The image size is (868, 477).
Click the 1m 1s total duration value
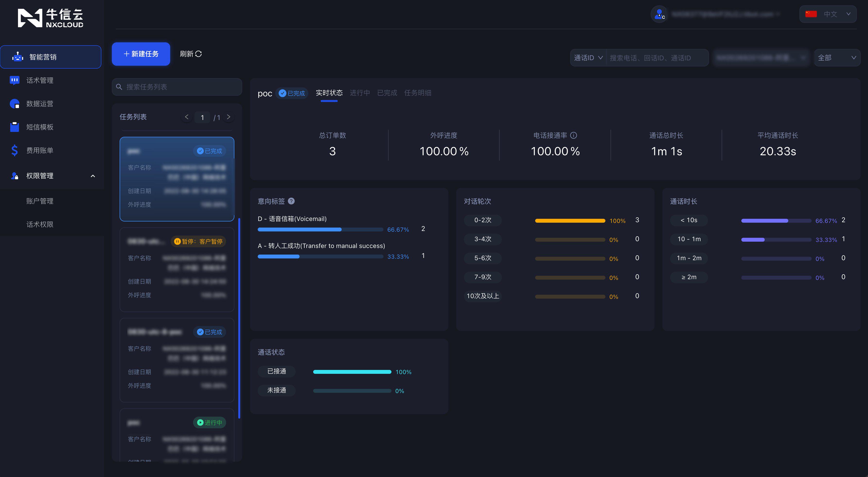click(x=666, y=151)
